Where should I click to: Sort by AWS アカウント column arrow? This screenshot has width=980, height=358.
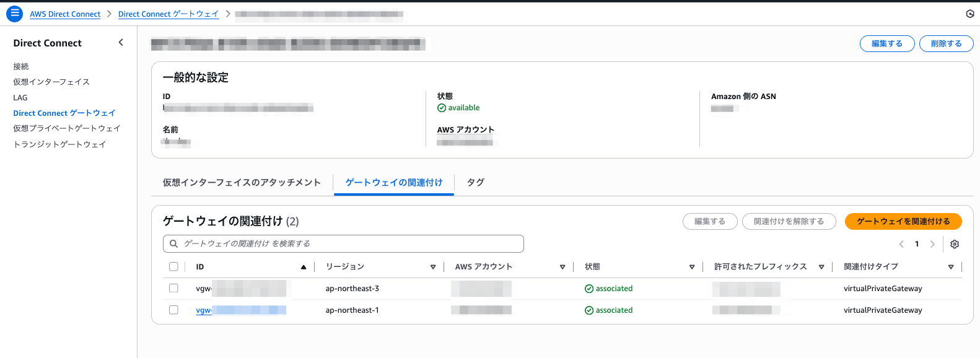[562, 267]
